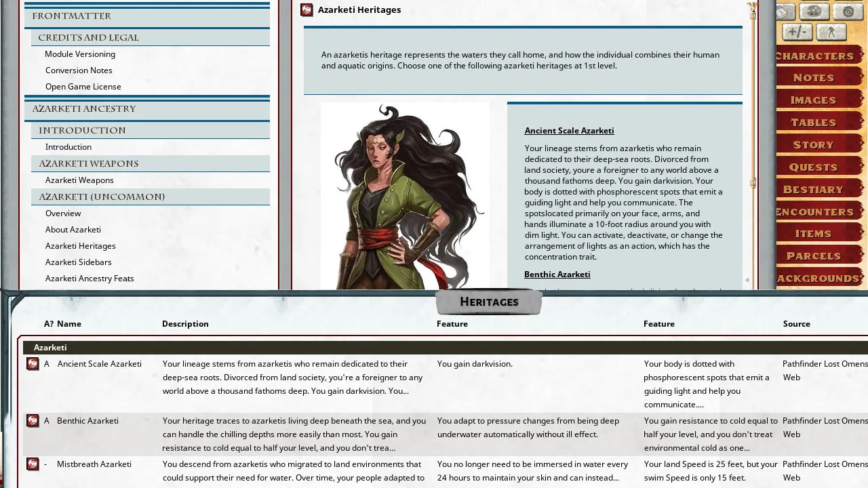Collapse the Azarketi Weapons section header
This screenshot has height=488, width=868.
pos(151,164)
